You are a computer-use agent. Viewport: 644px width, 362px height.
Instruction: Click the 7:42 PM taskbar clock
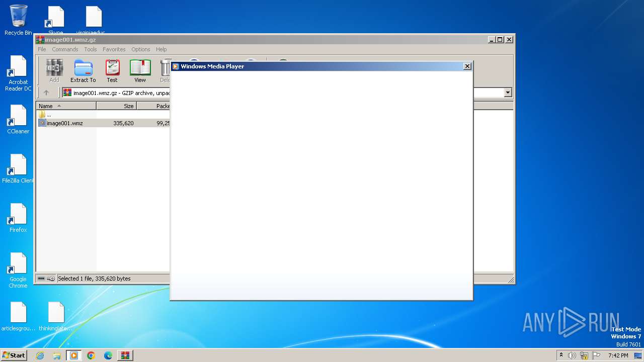618,355
